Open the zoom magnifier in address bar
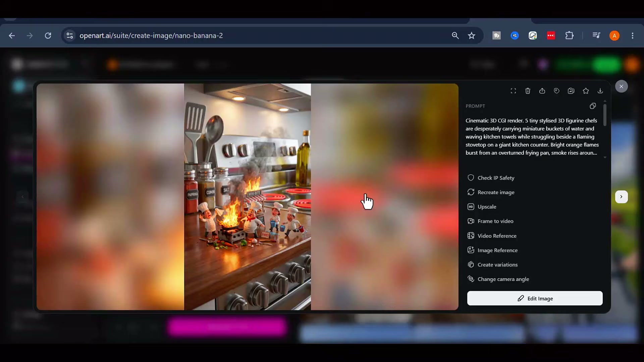 455,36
